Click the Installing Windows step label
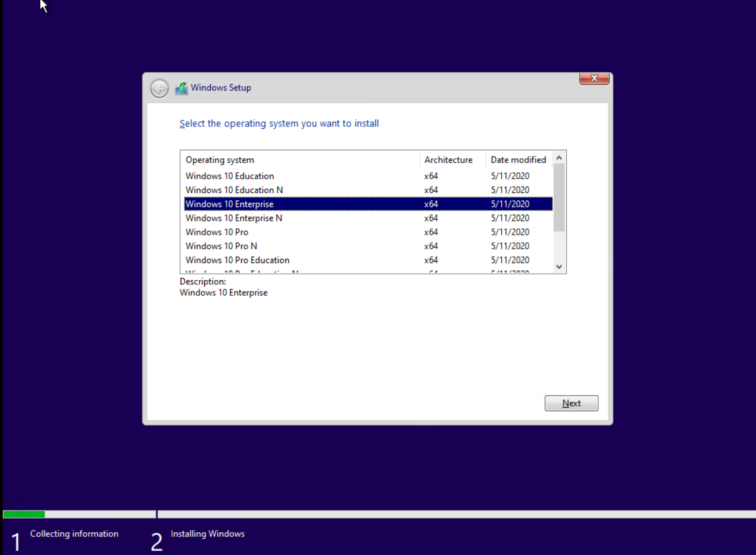Screen dimensions: 756x555 [x=207, y=534]
